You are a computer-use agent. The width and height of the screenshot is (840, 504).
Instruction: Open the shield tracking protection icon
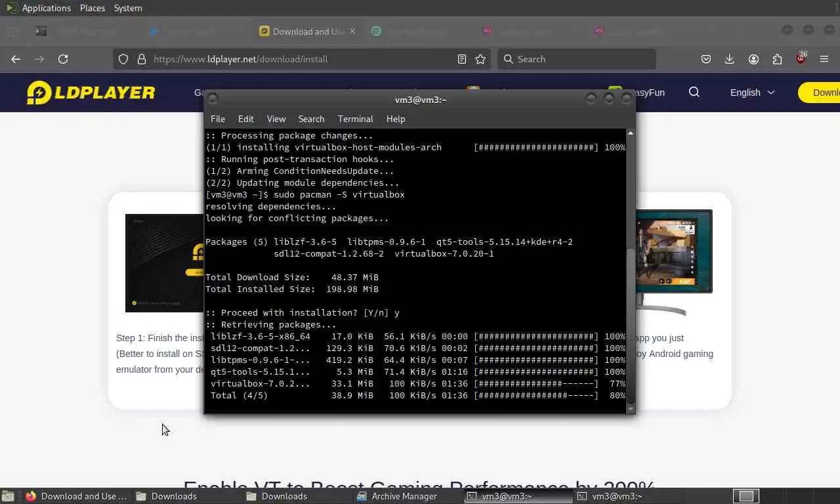click(x=123, y=59)
